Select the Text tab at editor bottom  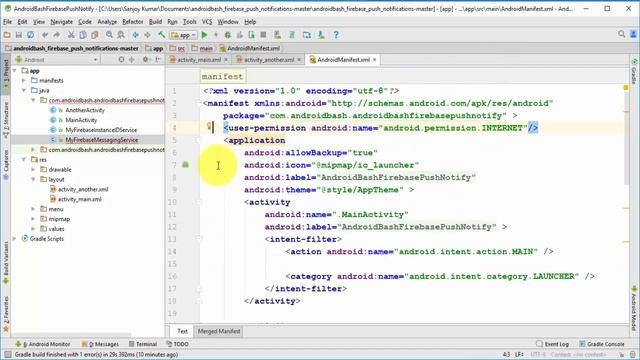(182, 331)
